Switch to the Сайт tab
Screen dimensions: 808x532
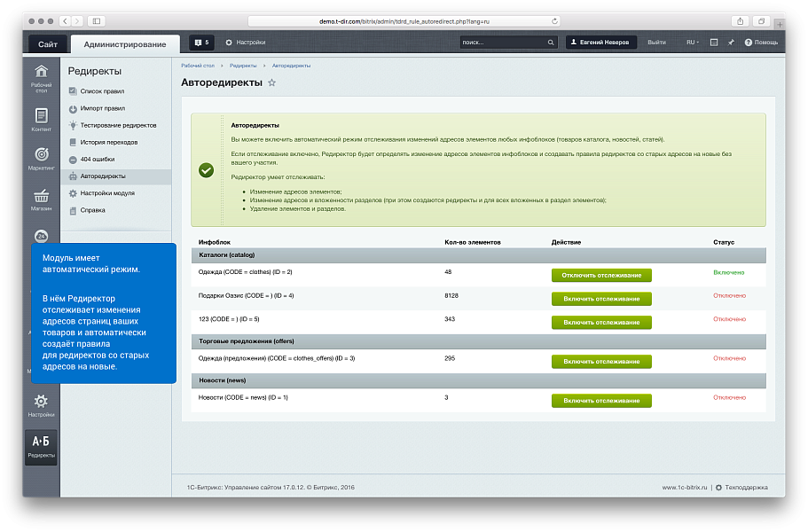(48, 44)
